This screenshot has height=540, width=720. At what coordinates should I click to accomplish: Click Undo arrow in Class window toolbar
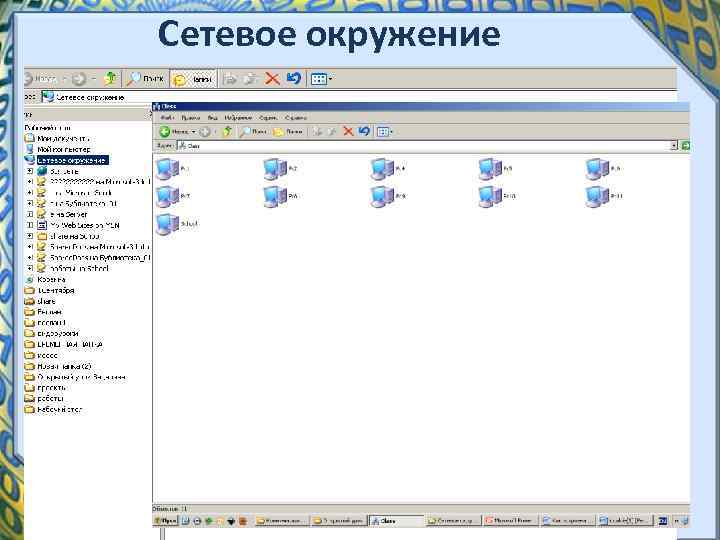pyautogui.click(x=364, y=131)
